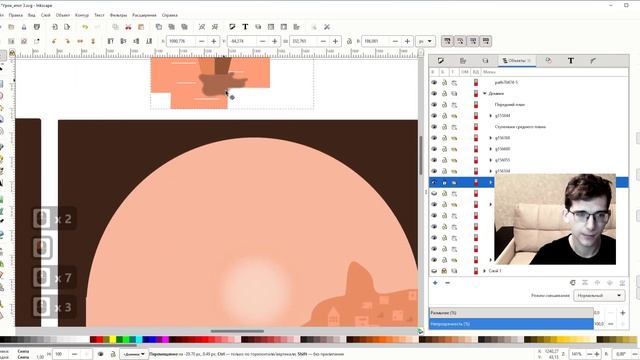Click the Paste icon in the toolbar
Viewport: 640px width, 360px height.
141,27
